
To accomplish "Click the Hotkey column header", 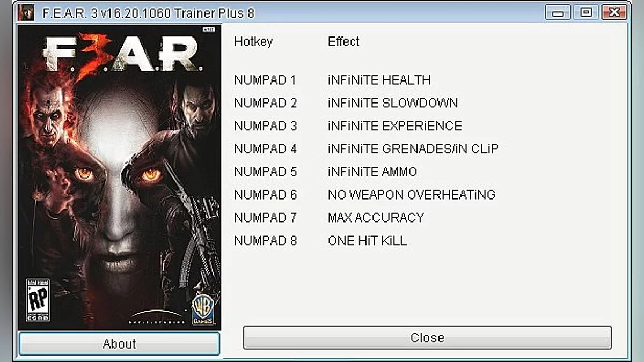I will [x=253, y=41].
